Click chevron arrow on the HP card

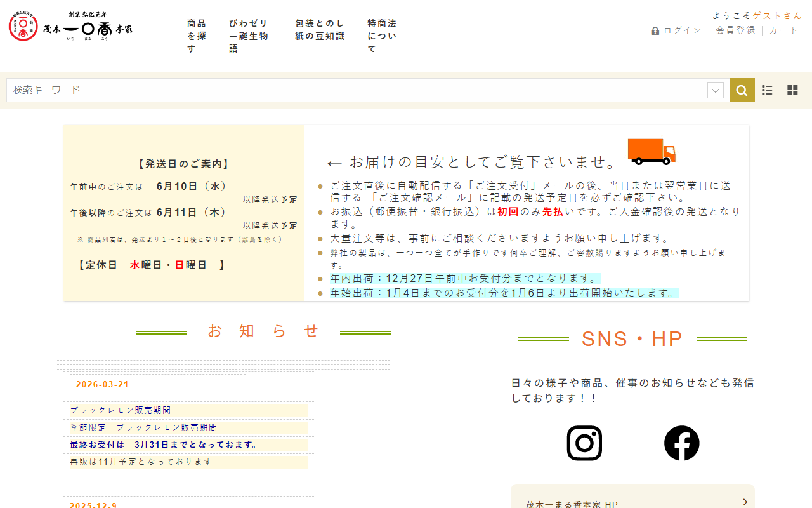(x=745, y=502)
